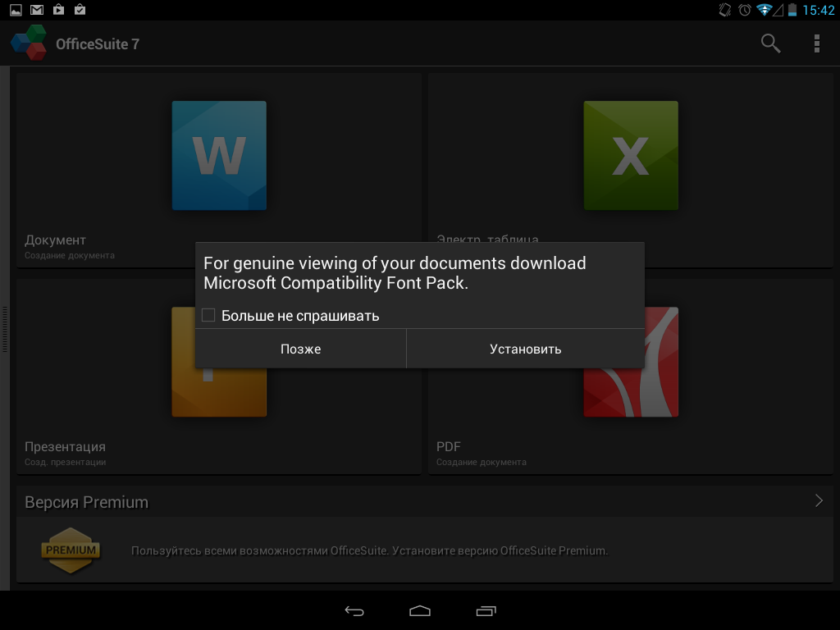840x630 pixels.
Task: Open the search magnifier in the top bar
Action: (x=770, y=43)
